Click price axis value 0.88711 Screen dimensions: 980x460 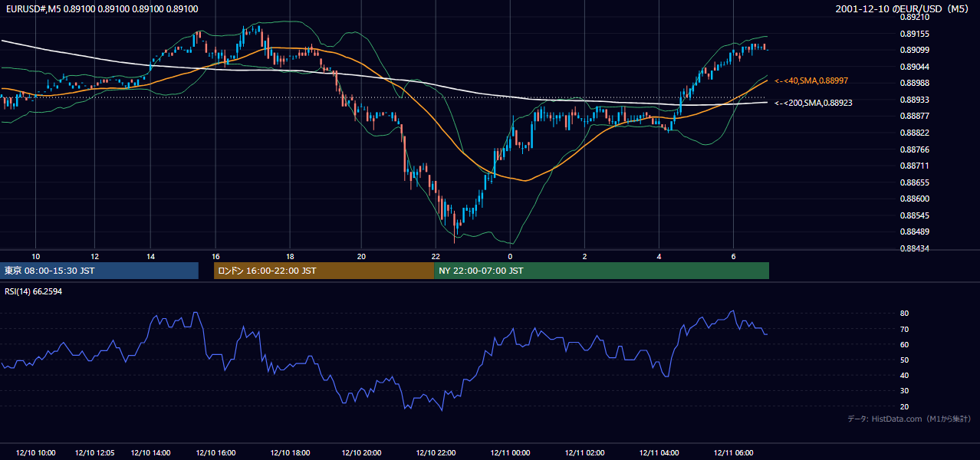(x=915, y=166)
